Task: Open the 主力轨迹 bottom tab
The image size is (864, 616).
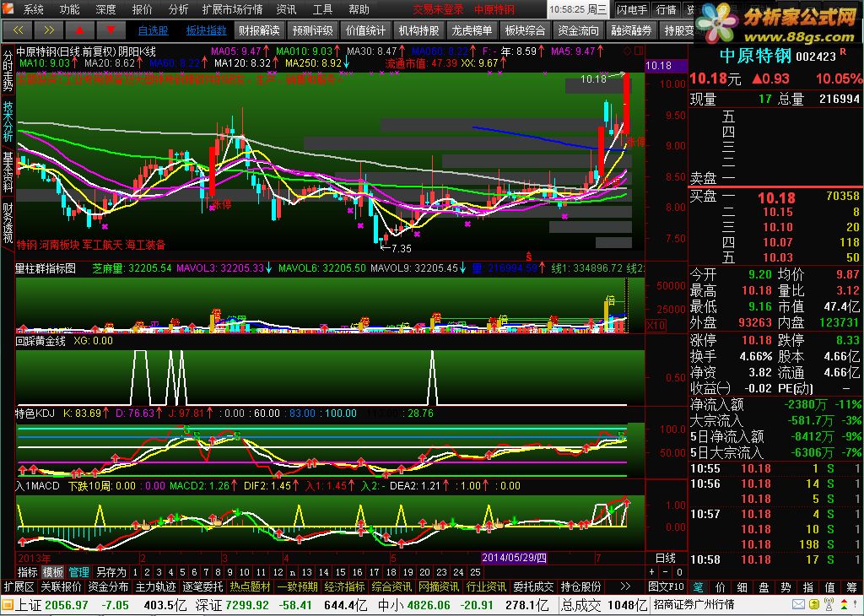Action: 155,586
